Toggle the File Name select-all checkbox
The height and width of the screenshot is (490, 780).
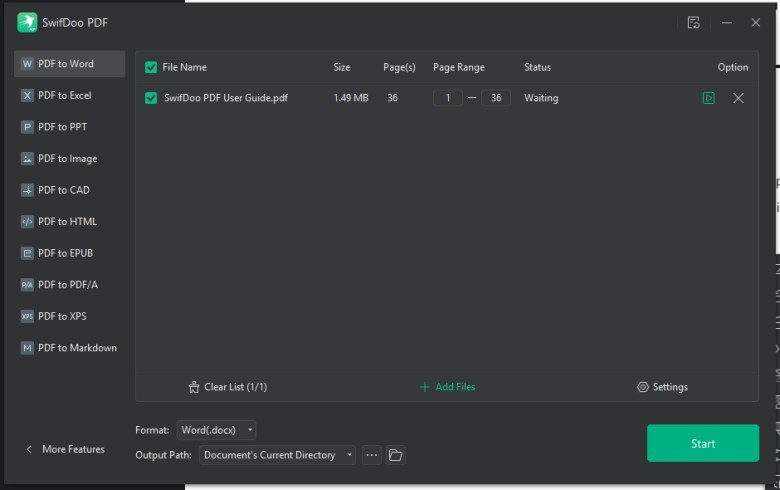tap(151, 67)
